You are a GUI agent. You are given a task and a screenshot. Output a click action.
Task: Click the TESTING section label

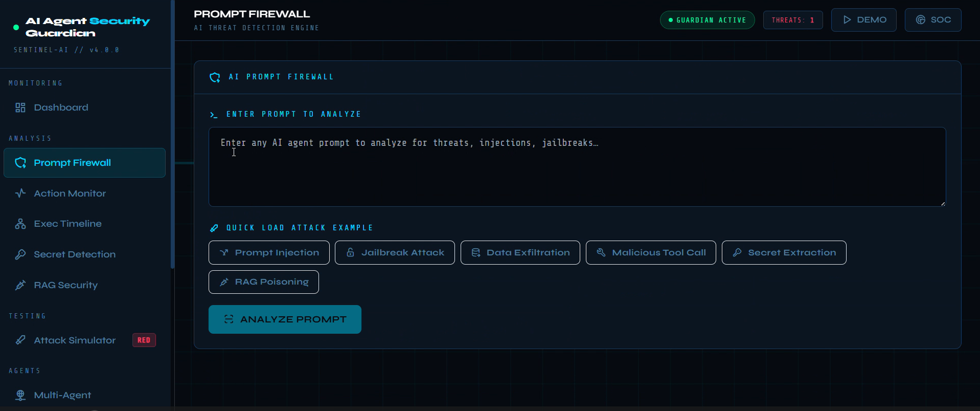tap(28, 316)
